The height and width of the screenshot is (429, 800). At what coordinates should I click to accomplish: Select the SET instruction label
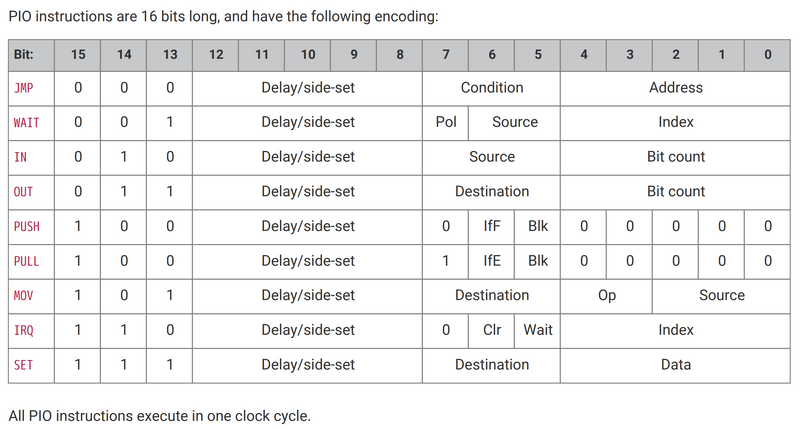click(22, 365)
